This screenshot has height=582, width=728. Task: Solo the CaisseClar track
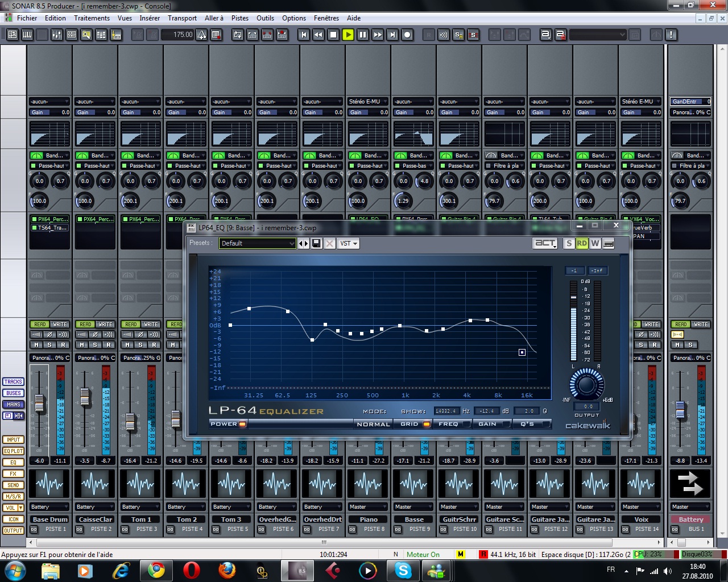(95, 345)
